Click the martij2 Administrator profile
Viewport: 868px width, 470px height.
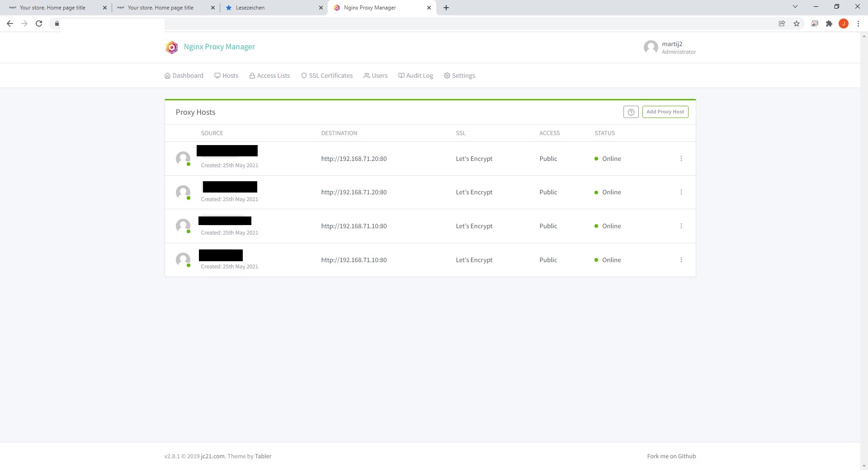[669, 47]
